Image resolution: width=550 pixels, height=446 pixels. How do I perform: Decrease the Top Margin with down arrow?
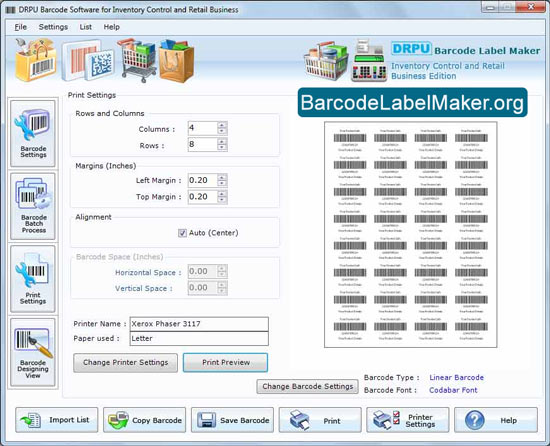222,200
